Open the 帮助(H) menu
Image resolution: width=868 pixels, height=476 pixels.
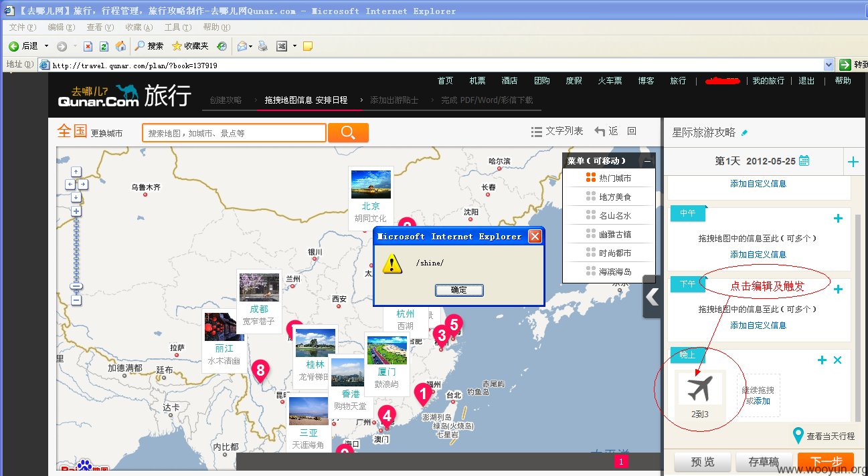point(216,27)
